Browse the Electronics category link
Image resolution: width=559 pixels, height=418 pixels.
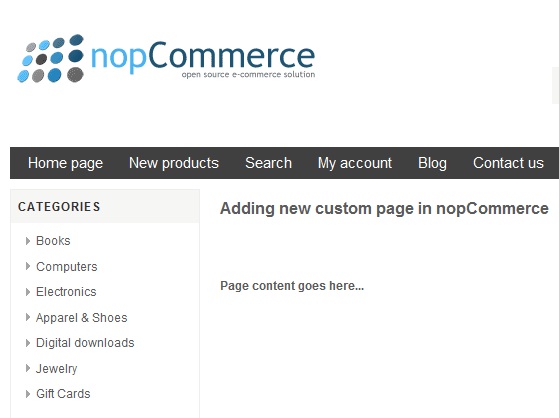point(66,292)
